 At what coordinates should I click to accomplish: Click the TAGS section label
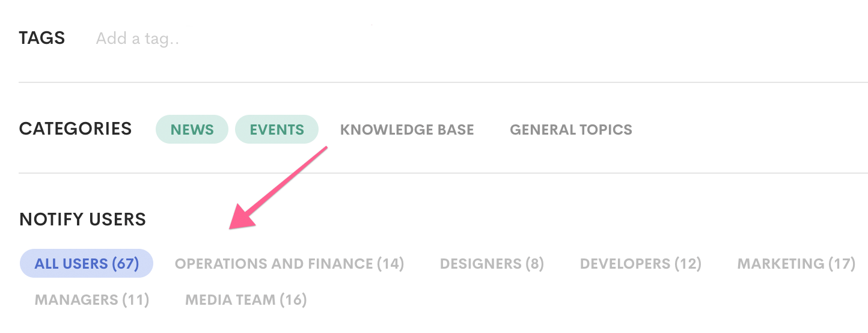pos(42,38)
